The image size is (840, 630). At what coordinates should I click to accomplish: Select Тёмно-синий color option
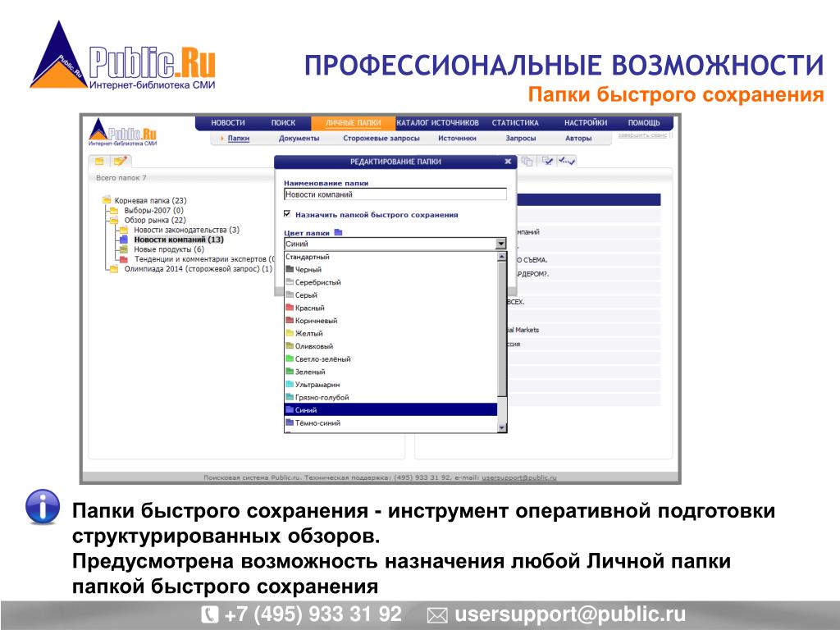pos(390,422)
